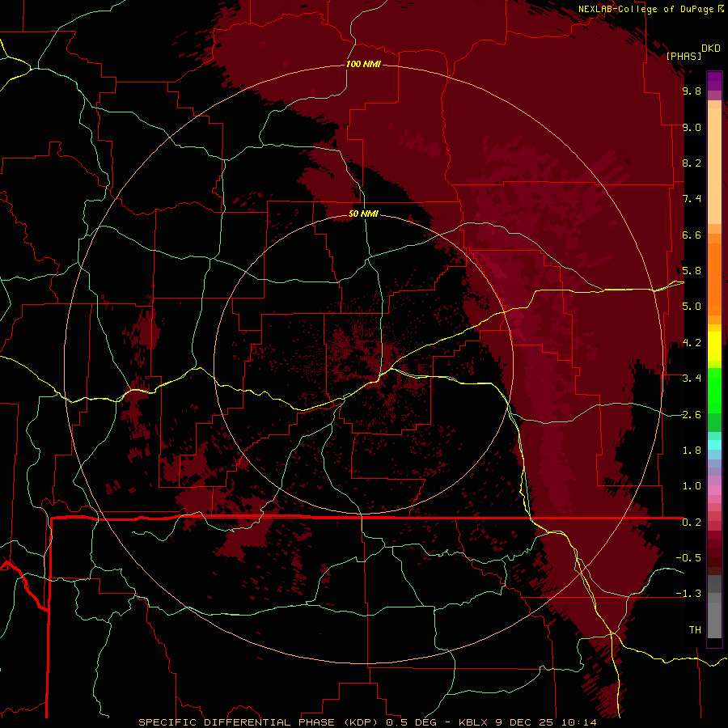Click the 0.2 scale value
This screenshot has height=728, width=728.
click(692, 523)
